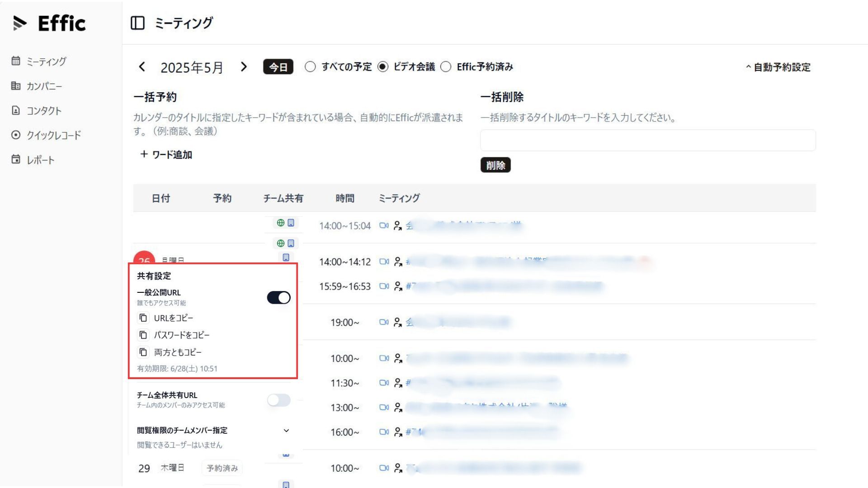Click the video camera icon in 14:00~15:04 row
The height and width of the screenshot is (488, 868).
tap(384, 225)
